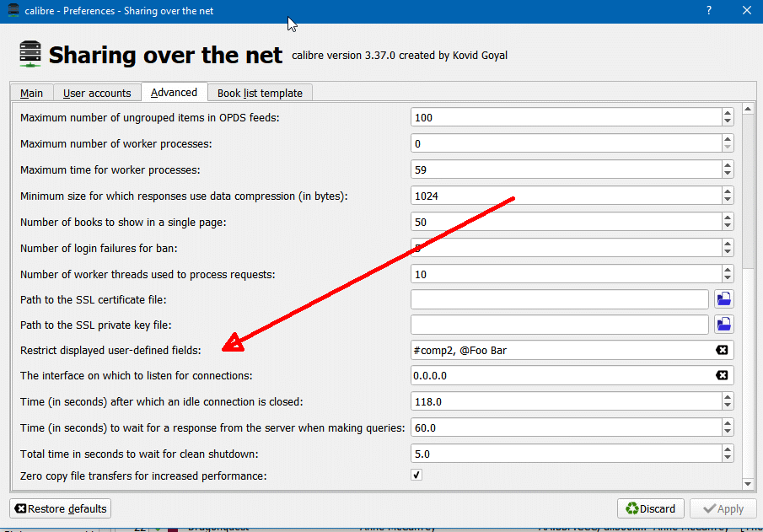Decrease server response wait time
Screen dimensions: 763x532
tap(728, 432)
